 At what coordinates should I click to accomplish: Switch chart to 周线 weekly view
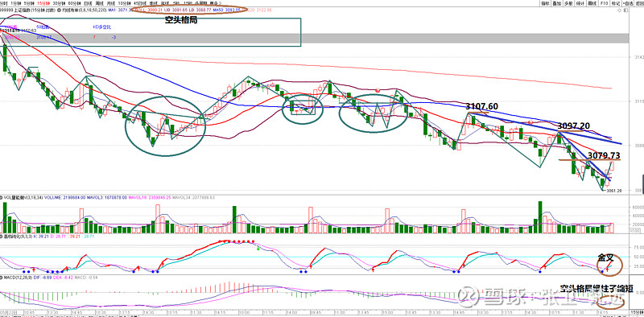coord(99,3)
